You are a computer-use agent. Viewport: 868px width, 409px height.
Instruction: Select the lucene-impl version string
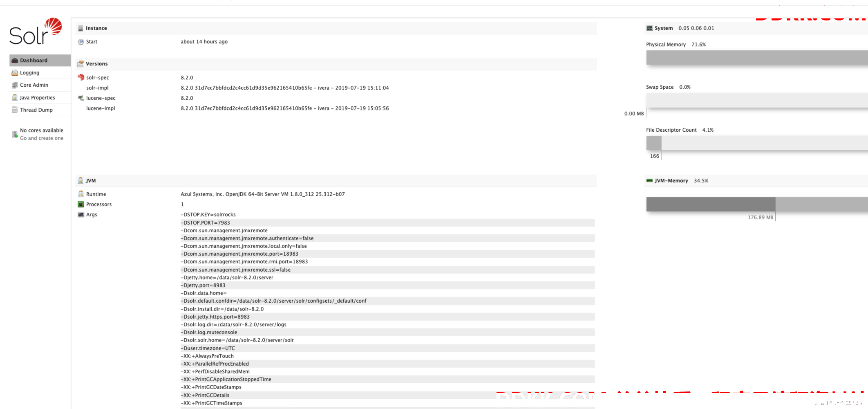tap(285, 108)
